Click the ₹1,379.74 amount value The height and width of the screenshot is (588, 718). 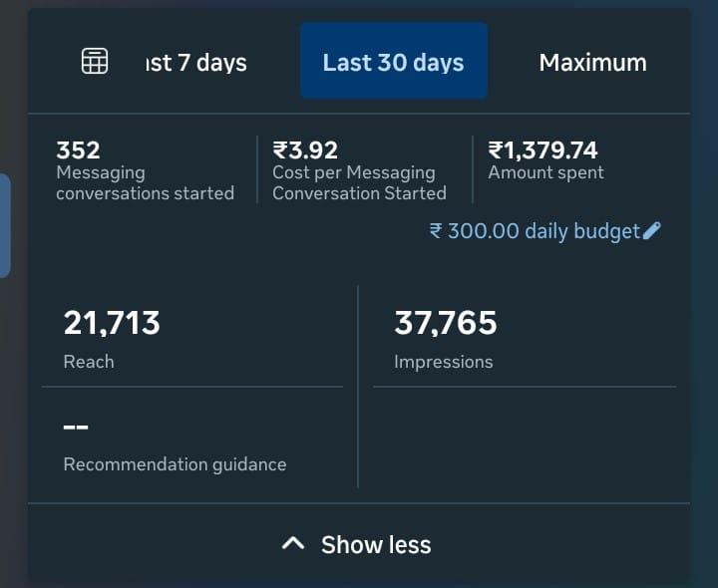(x=542, y=150)
